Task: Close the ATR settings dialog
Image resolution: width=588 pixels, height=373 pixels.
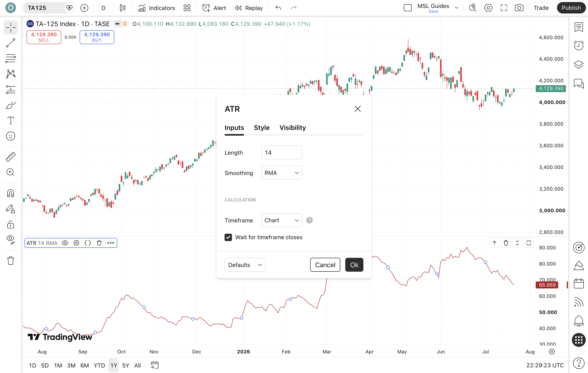Action: (357, 109)
